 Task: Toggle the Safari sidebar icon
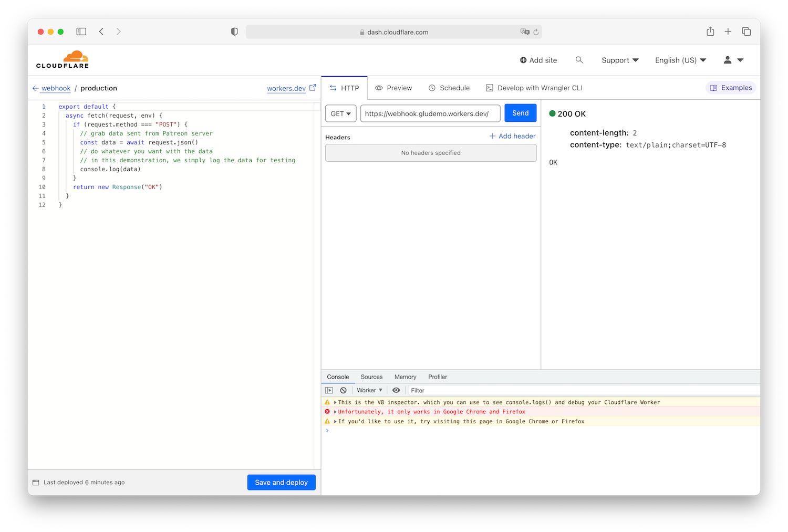(x=81, y=32)
